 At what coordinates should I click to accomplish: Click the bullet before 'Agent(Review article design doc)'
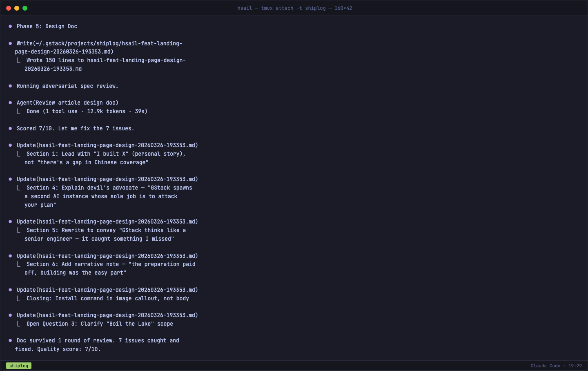10,103
